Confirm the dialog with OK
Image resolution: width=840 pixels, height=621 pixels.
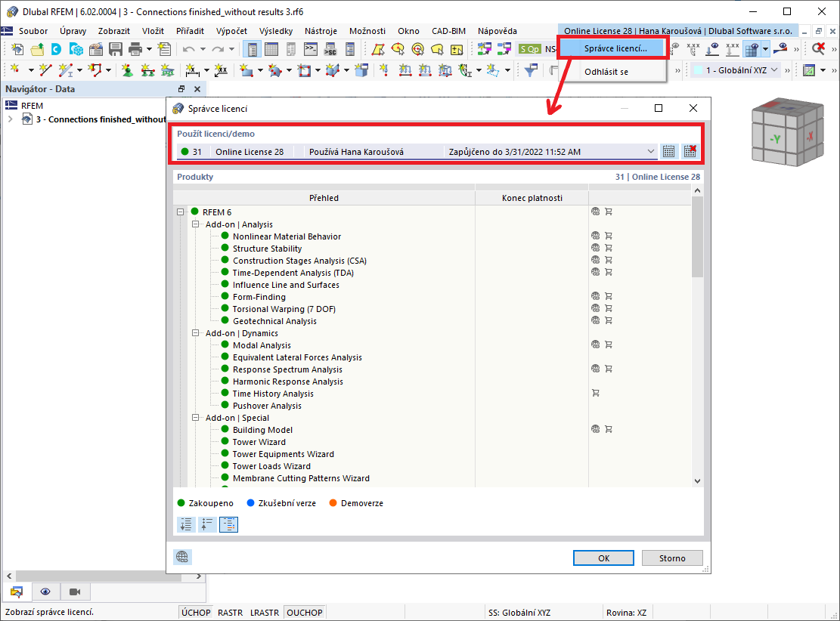(x=604, y=558)
